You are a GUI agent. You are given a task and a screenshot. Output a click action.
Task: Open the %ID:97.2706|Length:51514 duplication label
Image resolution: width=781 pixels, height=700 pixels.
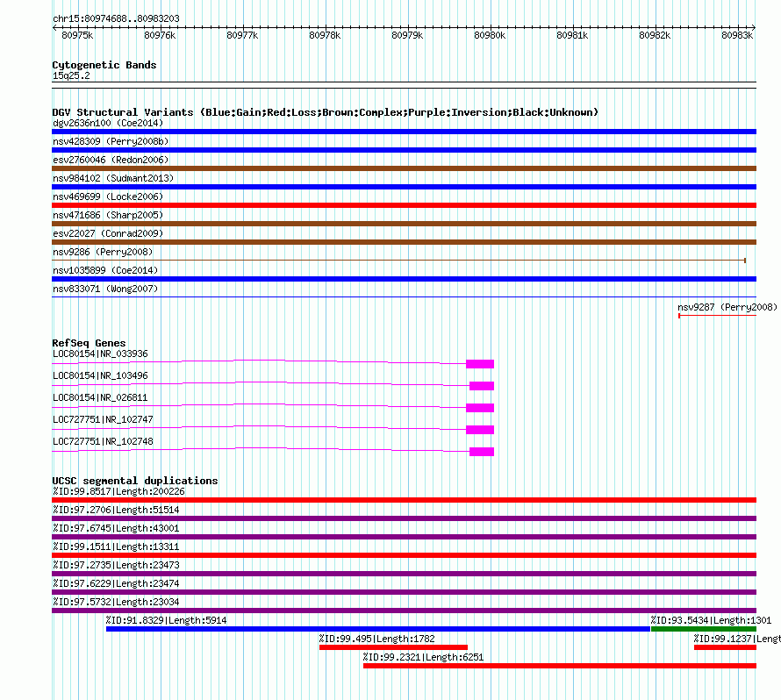pyautogui.click(x=116, y=510)
